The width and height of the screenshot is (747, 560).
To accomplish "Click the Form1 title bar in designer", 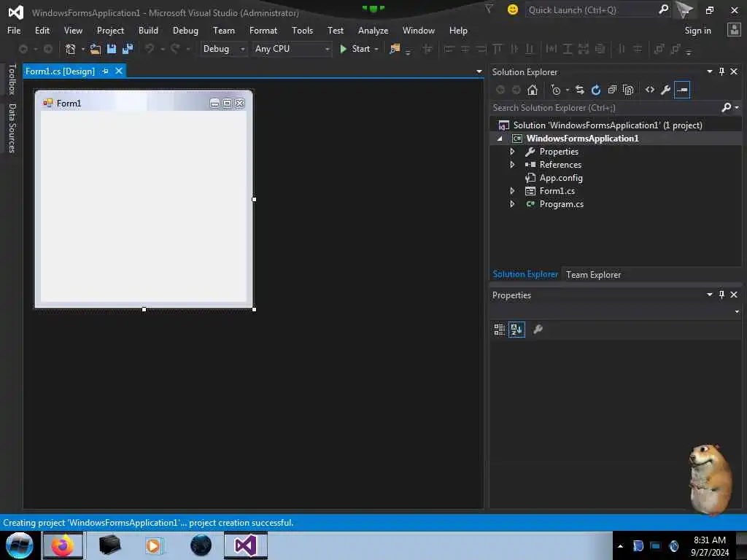I will point(144,103).
